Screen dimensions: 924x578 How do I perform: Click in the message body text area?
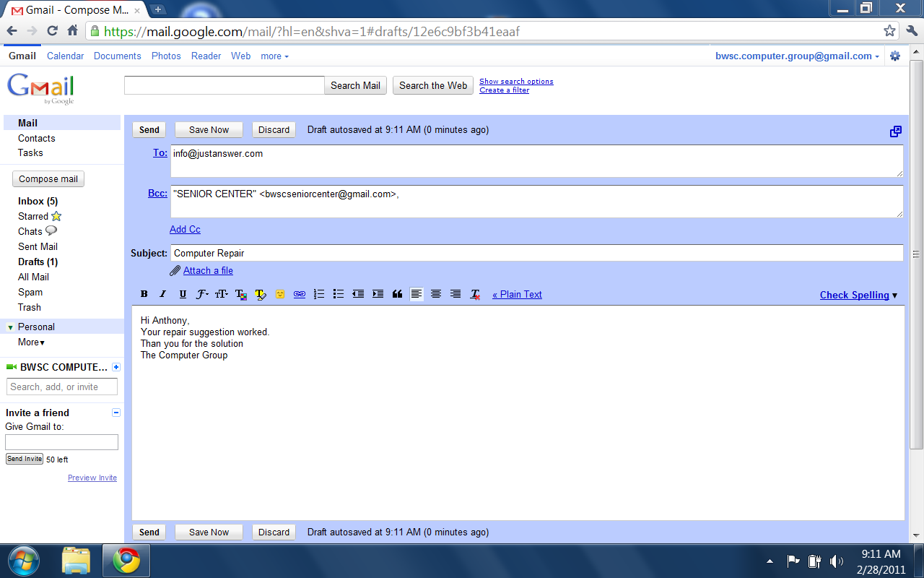coord(518,413)
